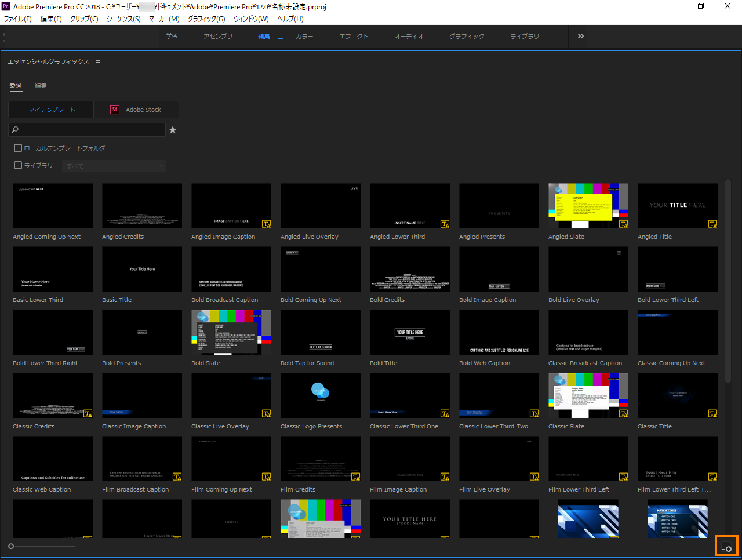Click the thumbnail size slider handle

pyautogui.click(x=11, y=546)
